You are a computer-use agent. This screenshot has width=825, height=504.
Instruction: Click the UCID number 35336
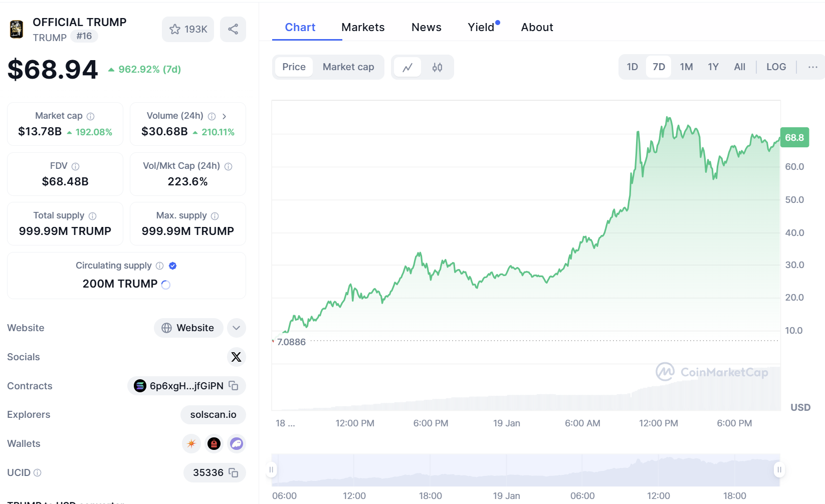(x=208, y=472)
